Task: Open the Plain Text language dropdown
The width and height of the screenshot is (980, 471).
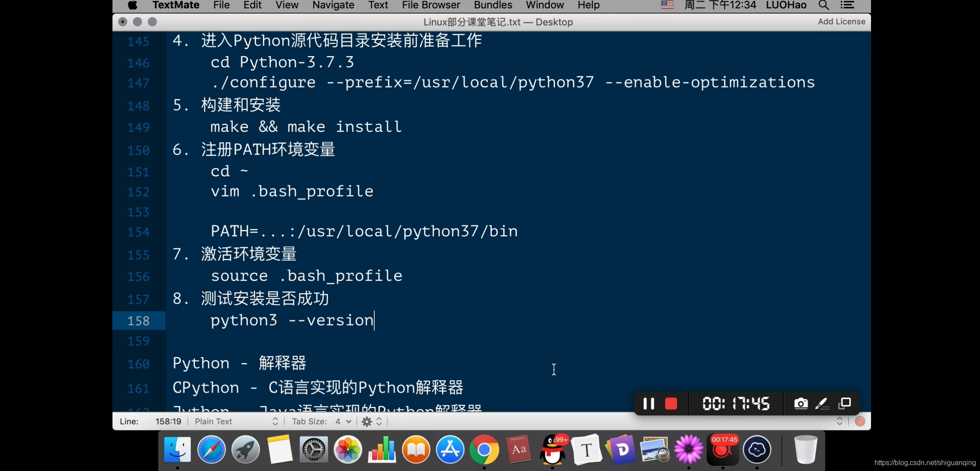Action: coord(236,421)
